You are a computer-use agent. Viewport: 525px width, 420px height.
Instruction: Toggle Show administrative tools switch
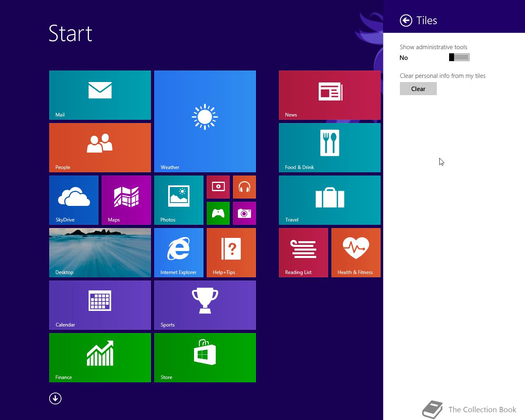(x=459, y=57)
